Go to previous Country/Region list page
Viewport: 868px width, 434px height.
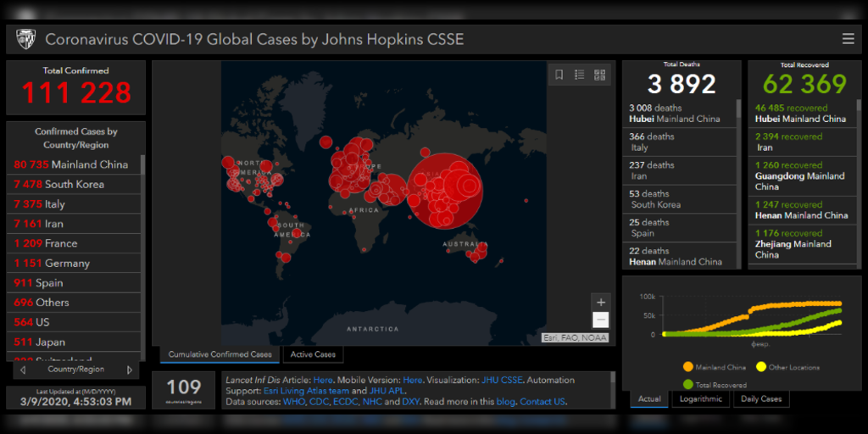click(x=23, y=370)
